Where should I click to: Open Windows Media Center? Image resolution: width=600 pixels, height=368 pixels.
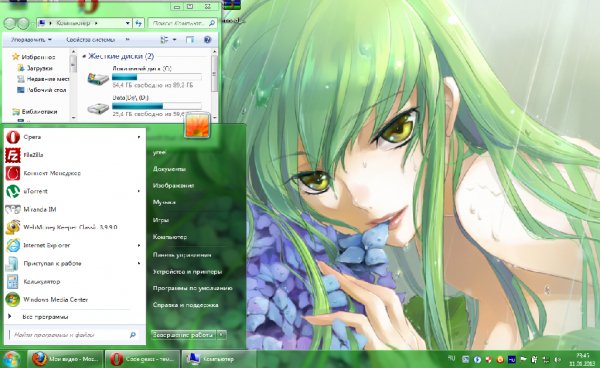pos(73,300)
